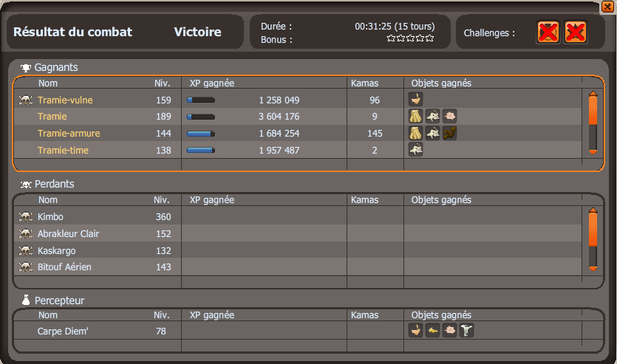617x364 pixels.
Task: Click the skull icon beside Tramie-vulne
Action: coord(26,100)
